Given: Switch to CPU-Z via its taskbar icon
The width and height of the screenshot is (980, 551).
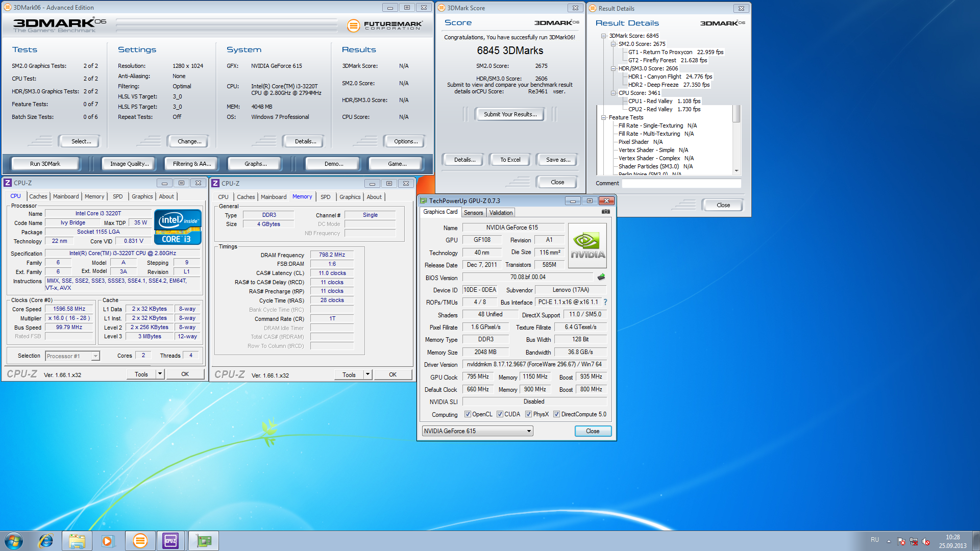Looking at the screenshot, I should [x=170, y=541].
